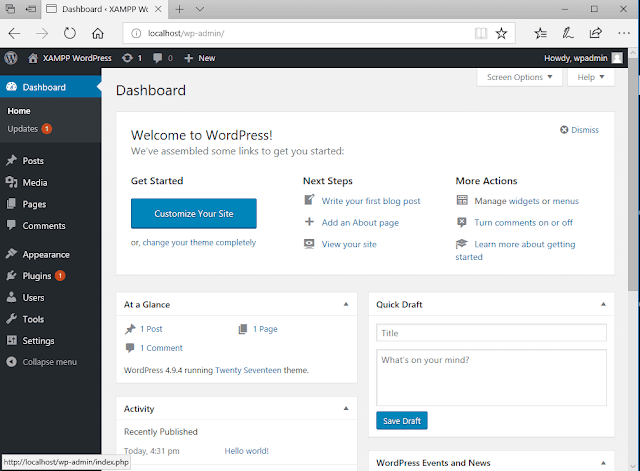Open the 1 Post link
640x471 pixels.
tap(151, 329)
